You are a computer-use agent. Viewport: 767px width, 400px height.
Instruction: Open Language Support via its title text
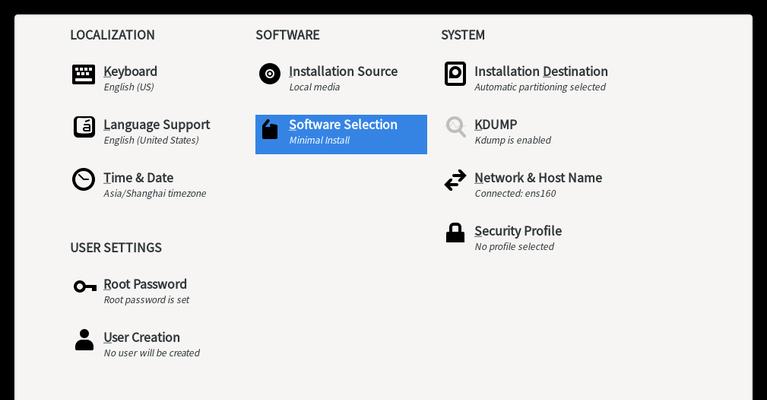(x=157, y=125)
